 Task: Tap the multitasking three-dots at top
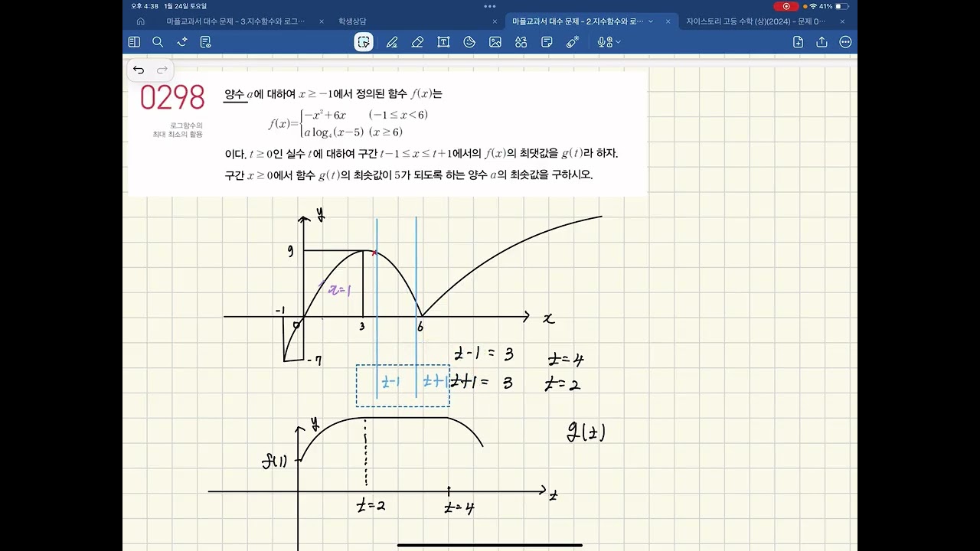coord(490,5)
